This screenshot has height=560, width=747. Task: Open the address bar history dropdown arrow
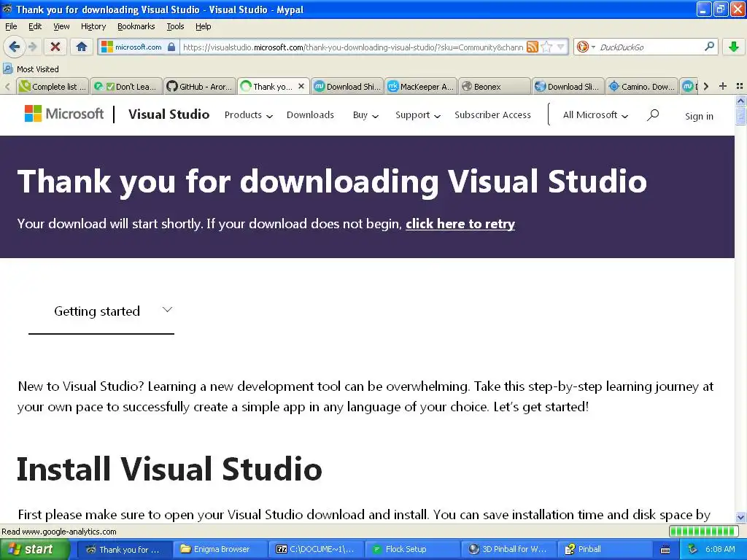pos(561,47)
